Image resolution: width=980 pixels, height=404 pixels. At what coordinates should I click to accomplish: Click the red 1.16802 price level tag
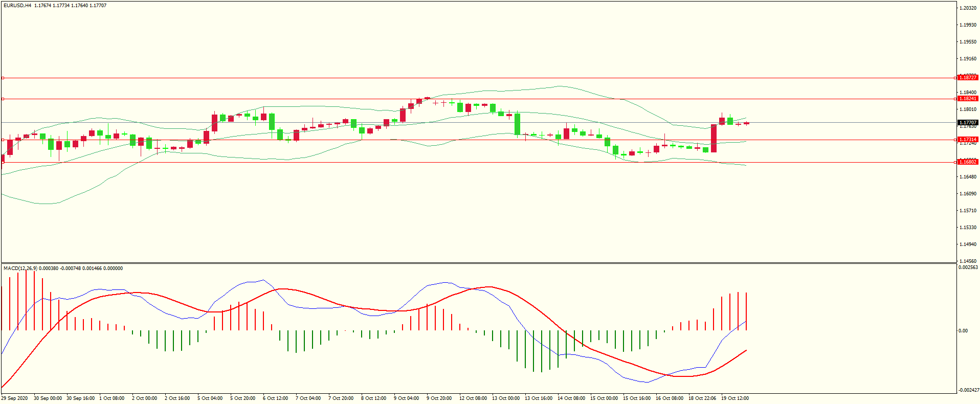pos(967,162)
